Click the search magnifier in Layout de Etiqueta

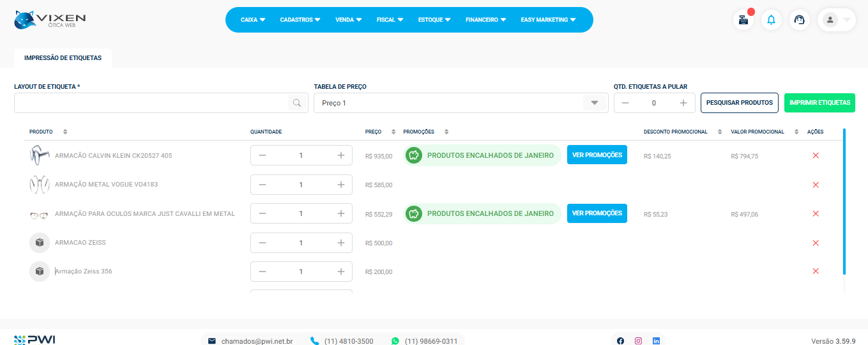[297, 103]
